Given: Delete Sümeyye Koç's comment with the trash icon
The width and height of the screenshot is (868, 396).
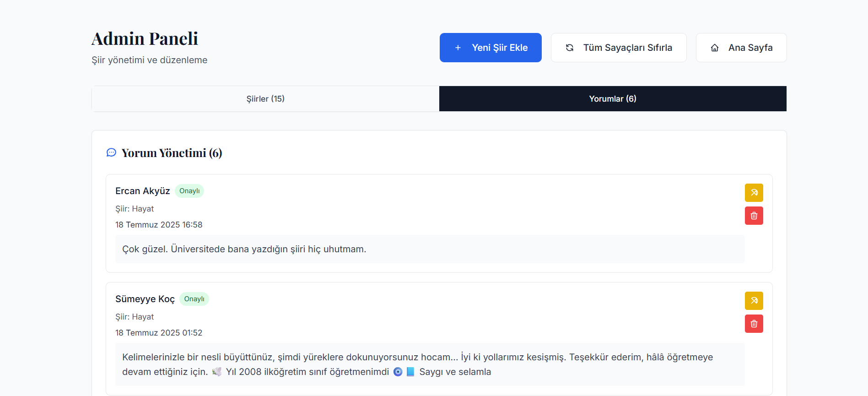Looking at the screenshot, I should point(754,324).
